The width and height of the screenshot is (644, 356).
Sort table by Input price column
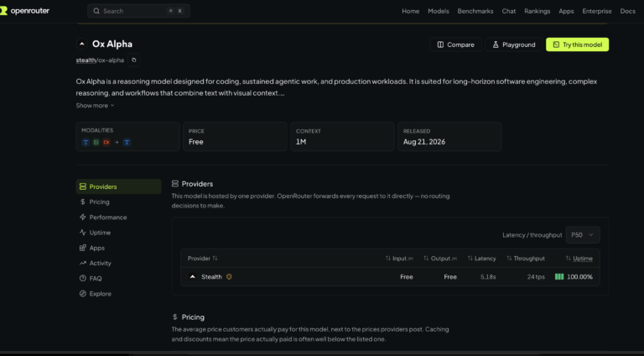(x=399, y=258)
